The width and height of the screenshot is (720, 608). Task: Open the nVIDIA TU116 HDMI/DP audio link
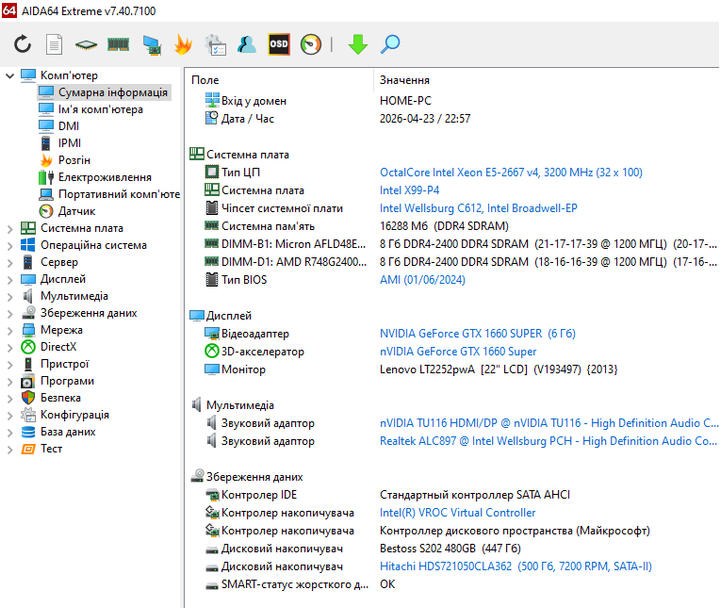point(549,423)
